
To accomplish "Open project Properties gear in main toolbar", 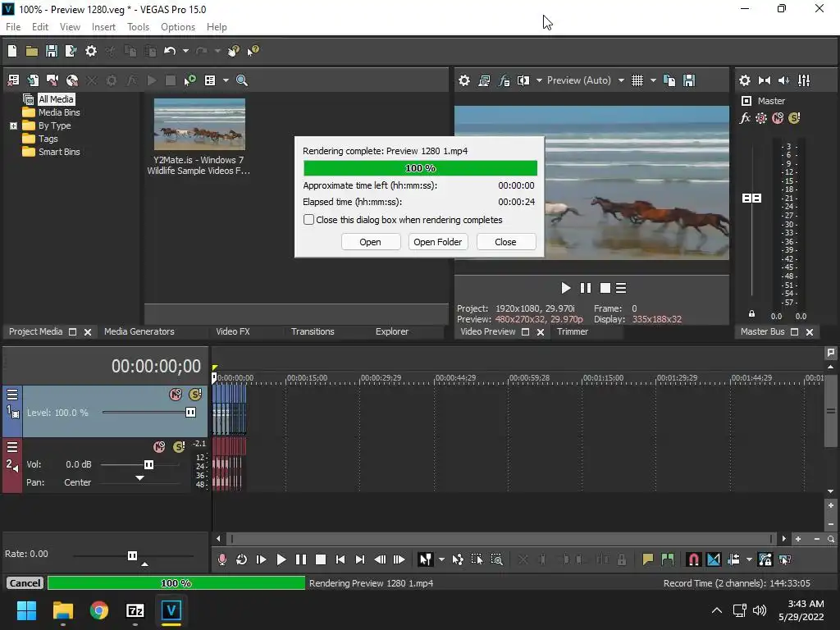I will [x=91, y=51].
